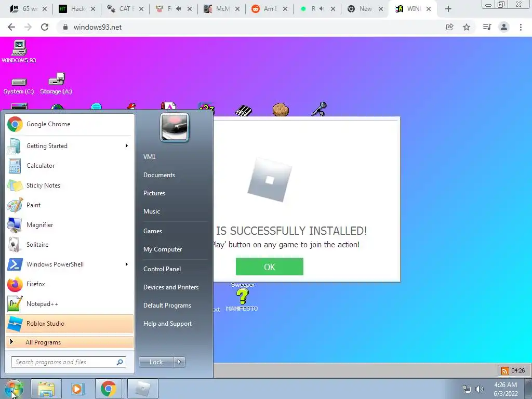Open Devices and Printers
Image resolution: width=532 pixels, height=399 pixels.
[x=170, y=287]
